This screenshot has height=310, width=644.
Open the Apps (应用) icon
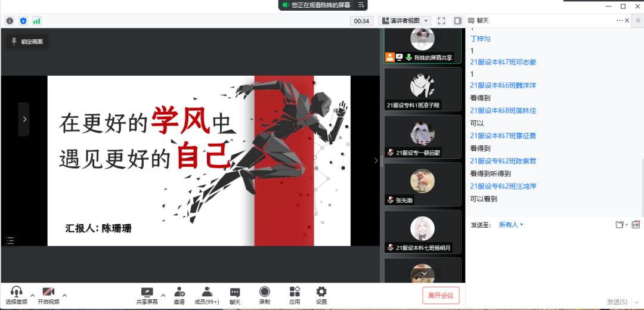pyautogui.click(x=295, y=295)
